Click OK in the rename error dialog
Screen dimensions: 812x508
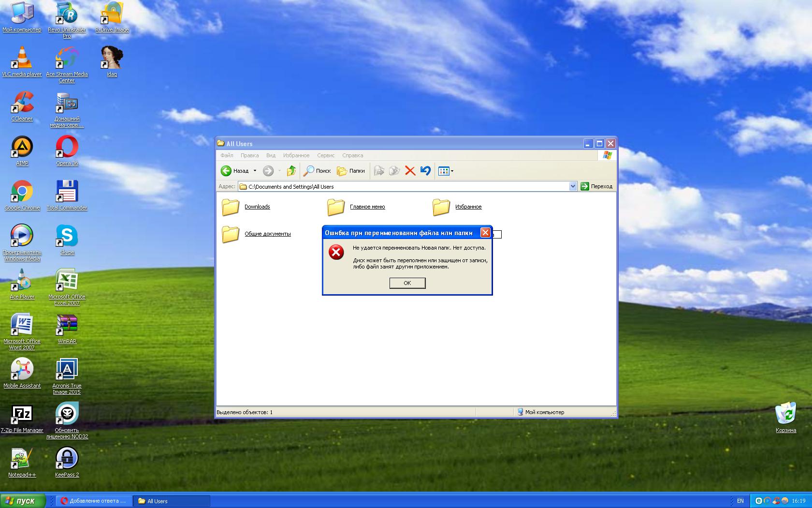(407, 283)
